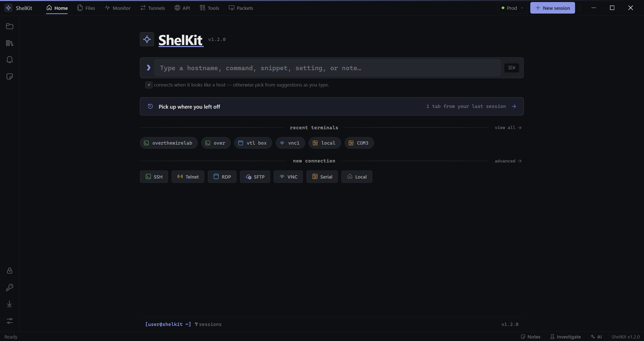Click arrow at end of last session card
The height and width of the screenshot is (341, 644).
(x=514, y=106)
